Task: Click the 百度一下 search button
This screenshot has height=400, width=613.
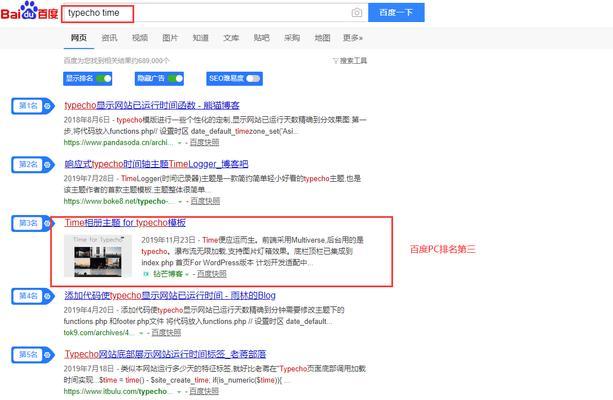Action: coord(396,13)
